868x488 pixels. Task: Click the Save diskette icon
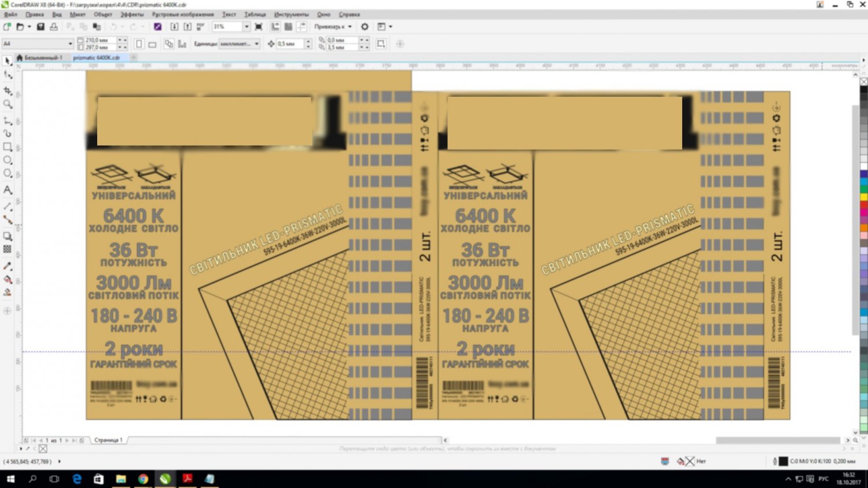pyautogui.click(x=41, y=27)
